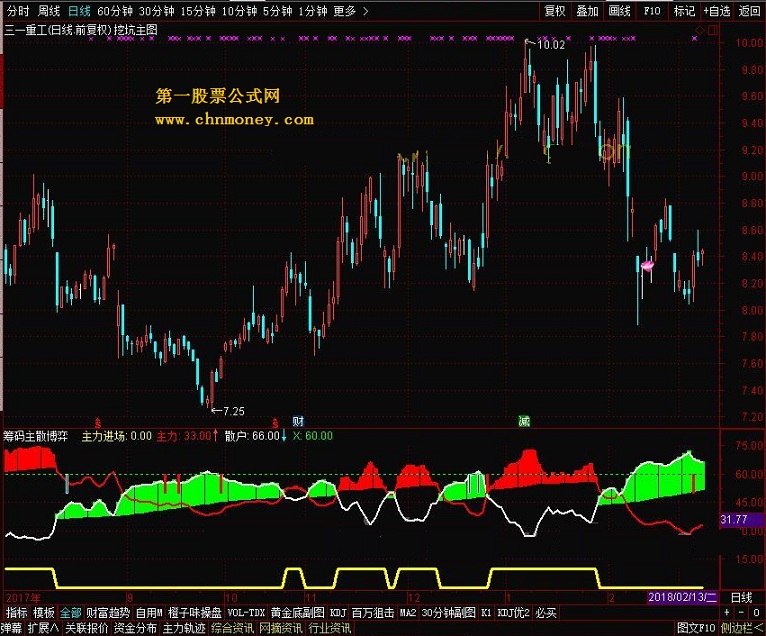
Task: Click the plus zoom button at bottom right
Action: click(727, 613)
